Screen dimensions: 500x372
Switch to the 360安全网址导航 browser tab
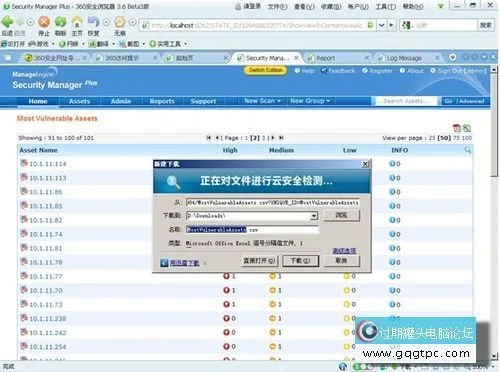click(56, 58)
